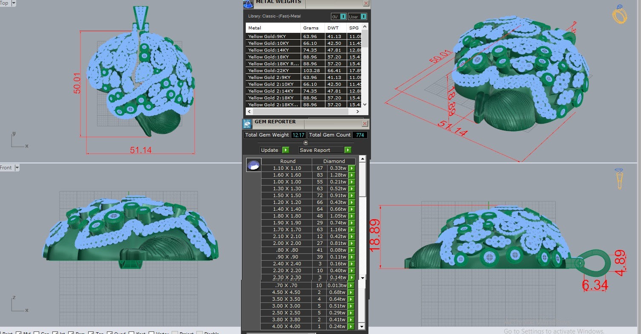Click green arrow for 4.50 X 4.50 row
This screenshot has width=644, height=334.
coord(351,292)
